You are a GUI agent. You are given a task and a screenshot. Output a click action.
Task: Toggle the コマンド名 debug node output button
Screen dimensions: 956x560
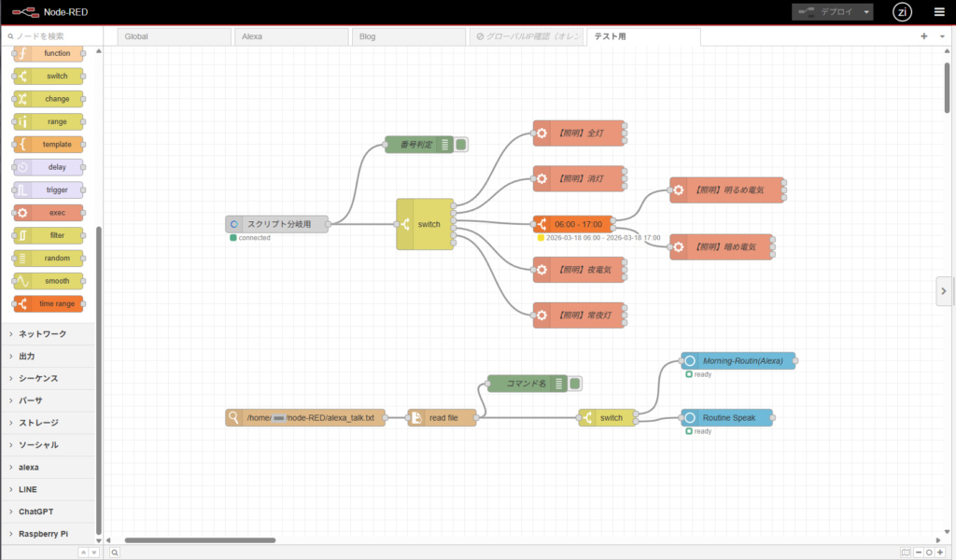point(575,383)
